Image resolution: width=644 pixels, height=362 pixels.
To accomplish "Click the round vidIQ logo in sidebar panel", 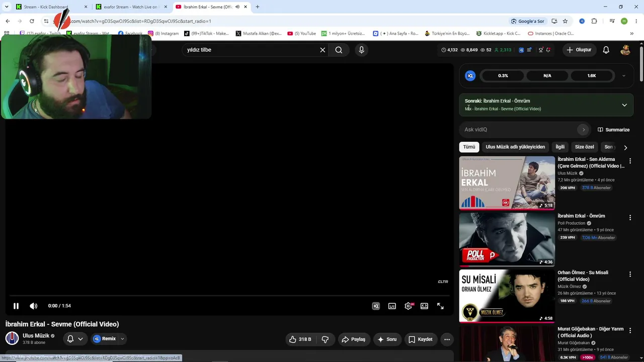I will [x=470, y=76].
